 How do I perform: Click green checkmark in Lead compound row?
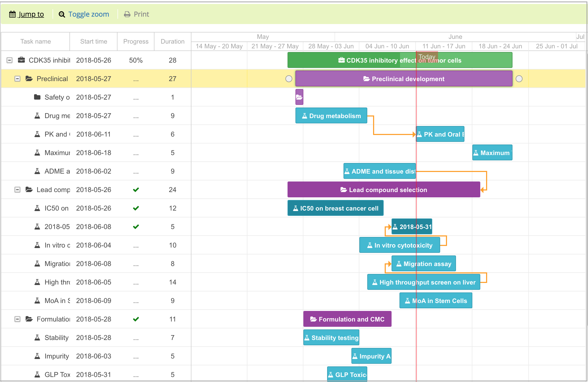(x=136, y=190)
